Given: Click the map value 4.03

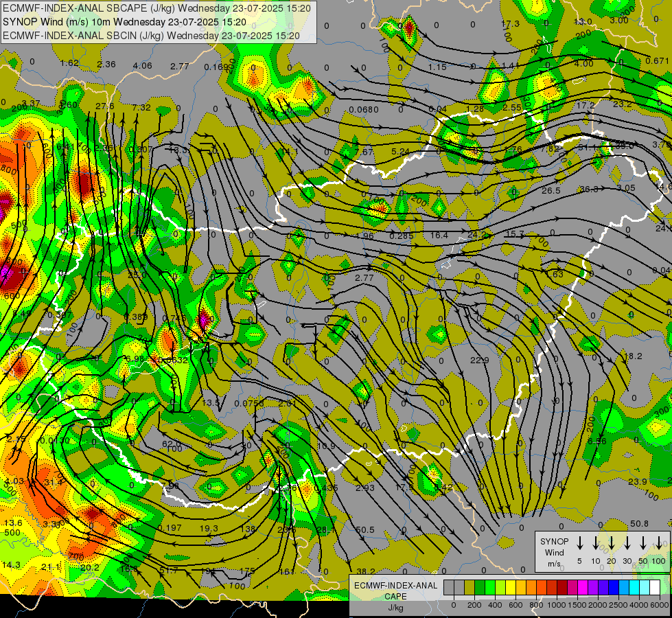Looking at the screenshot, I should (x=14, y=481).
